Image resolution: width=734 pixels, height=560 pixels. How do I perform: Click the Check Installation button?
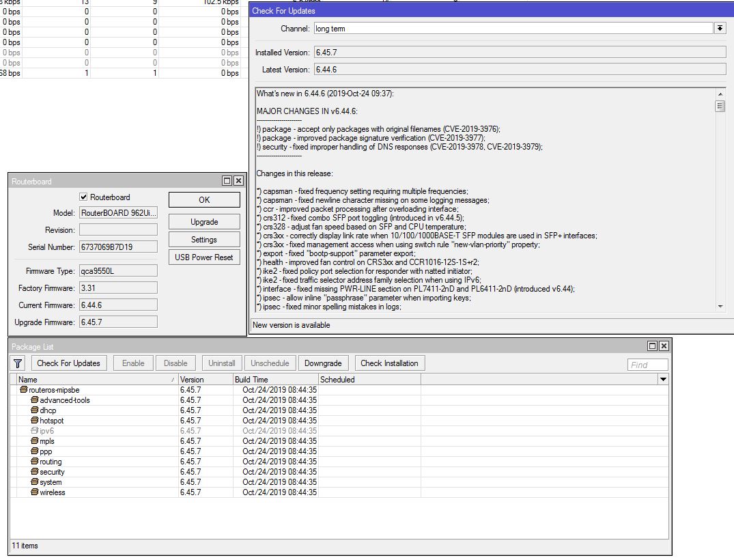[x=389, y=363]
